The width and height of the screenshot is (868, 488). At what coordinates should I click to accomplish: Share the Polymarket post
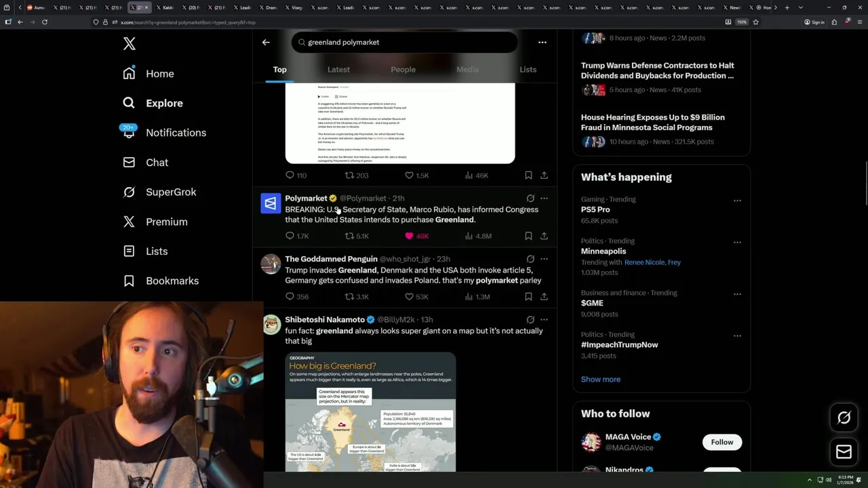pos(544,236)
